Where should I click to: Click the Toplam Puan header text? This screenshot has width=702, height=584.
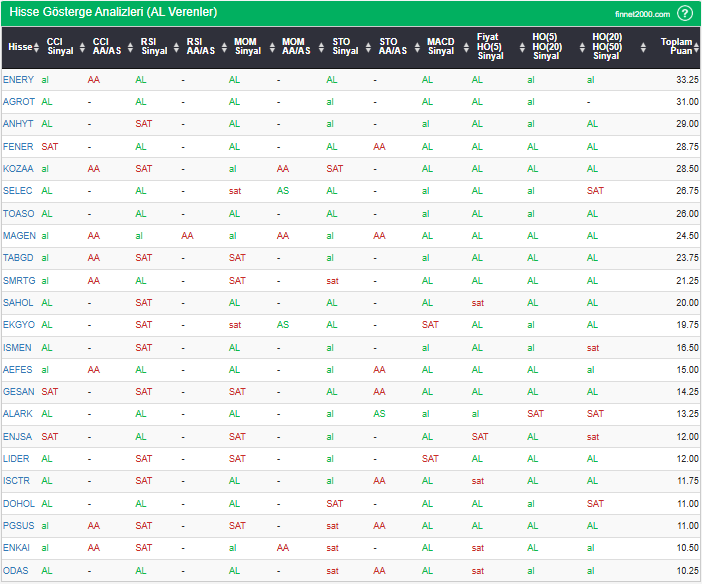click(x=676, y=46)
